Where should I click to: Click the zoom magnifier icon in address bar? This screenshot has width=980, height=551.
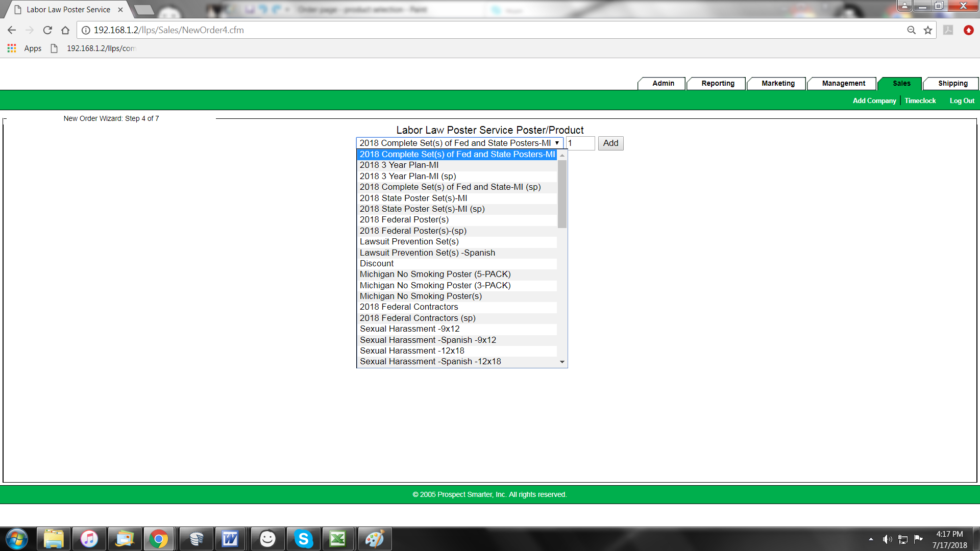coord(911,30)
